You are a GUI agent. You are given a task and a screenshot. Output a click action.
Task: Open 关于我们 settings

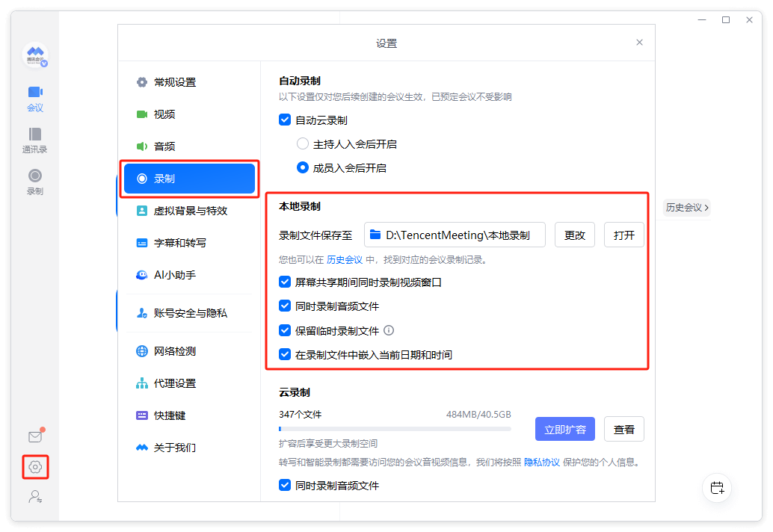189,448
